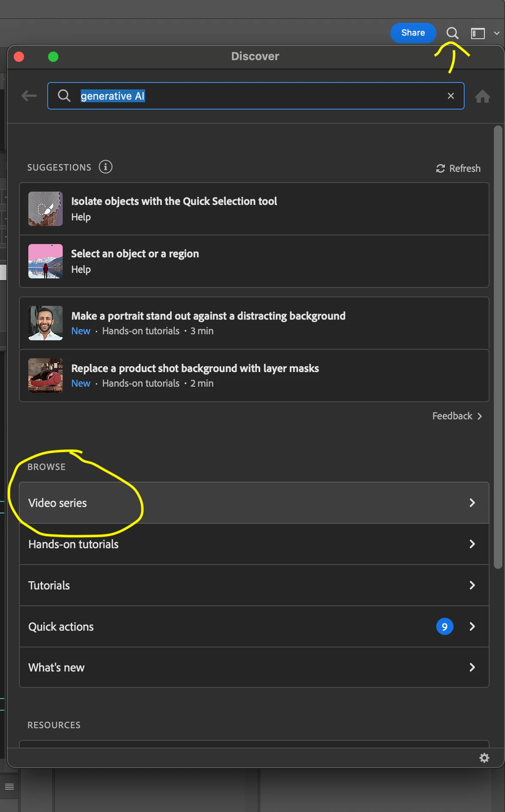This screenshot has width=505, height=812.
Task: Open the Feedback link
Action: [457, 416]
